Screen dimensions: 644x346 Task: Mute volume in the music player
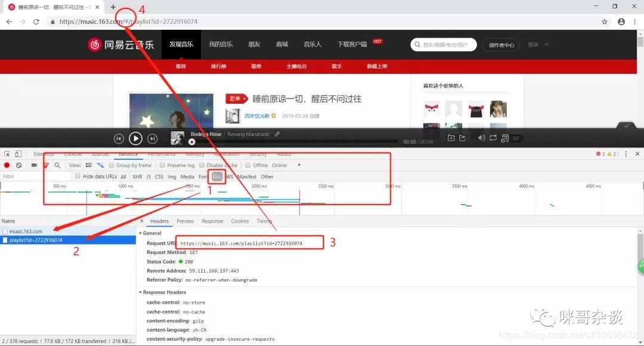point(481,138)
